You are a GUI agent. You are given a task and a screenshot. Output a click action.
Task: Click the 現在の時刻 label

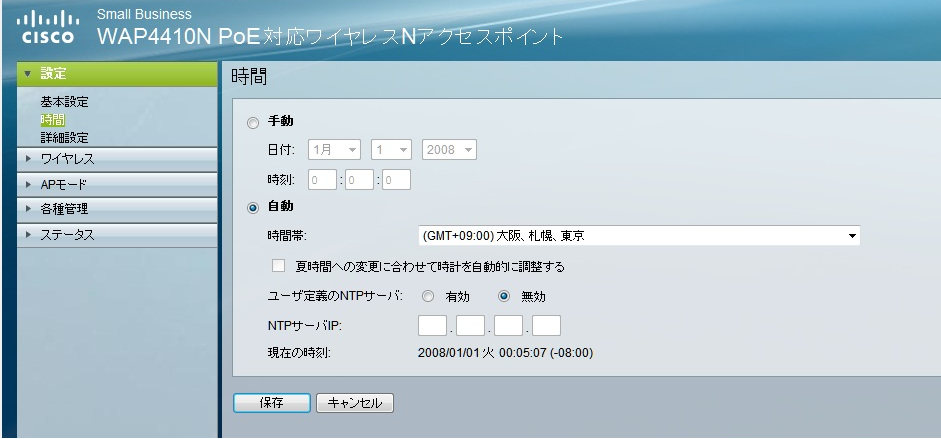[x=299, y=353]
